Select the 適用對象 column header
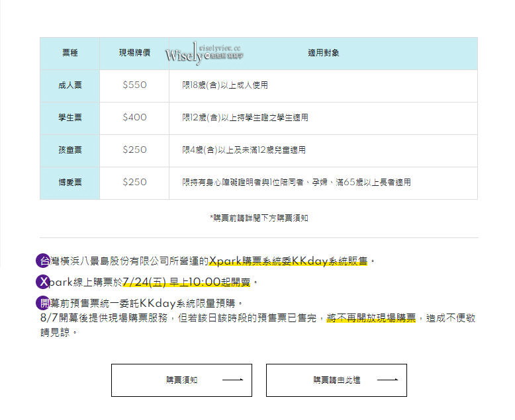515x420 pixels. (324, 53)
